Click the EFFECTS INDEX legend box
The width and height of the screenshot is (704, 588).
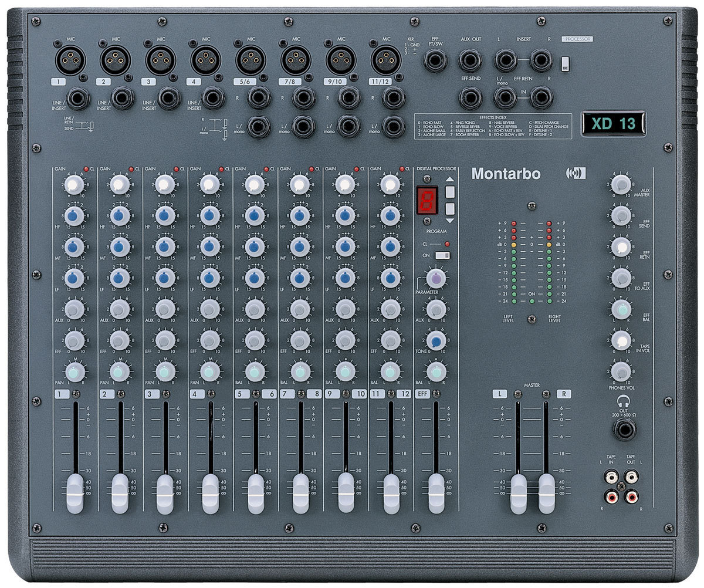pos(493,126)
